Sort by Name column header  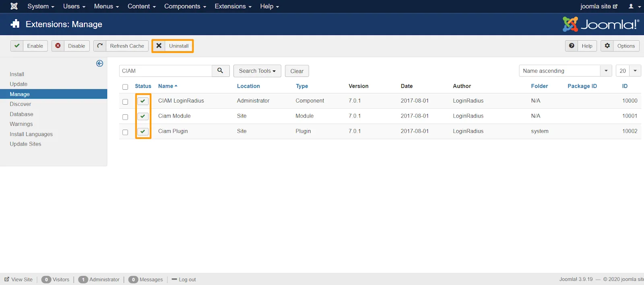tap(167, 86)
